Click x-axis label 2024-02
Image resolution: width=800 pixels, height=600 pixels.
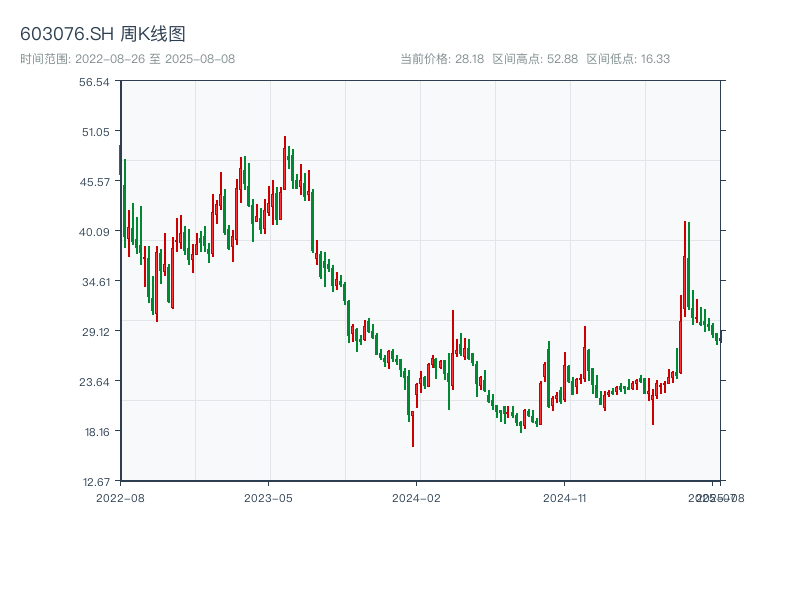[416, 498]
